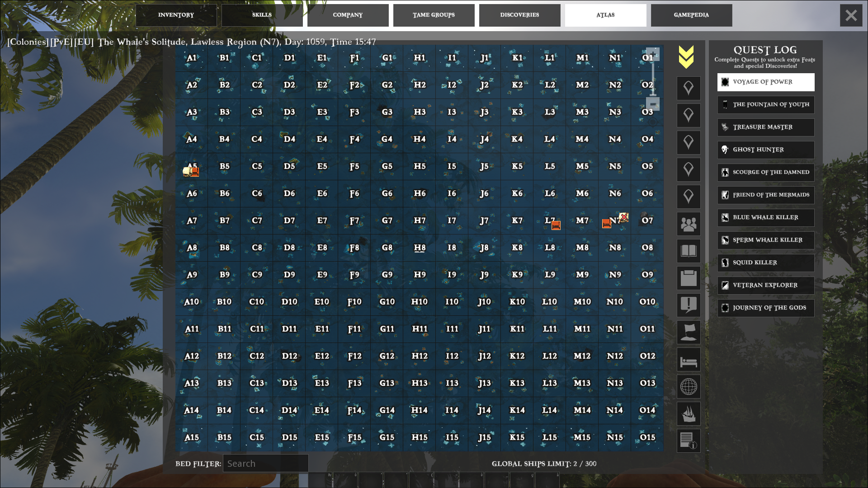868x488 pixels.
Task: Select the Atlas tab
Action: pos(606,15)
